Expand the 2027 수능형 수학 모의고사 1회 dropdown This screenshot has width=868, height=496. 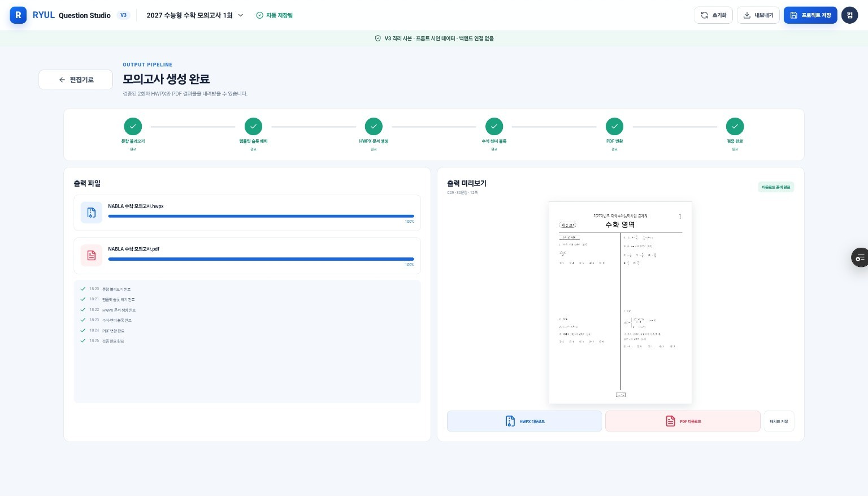tap(195, 15)
